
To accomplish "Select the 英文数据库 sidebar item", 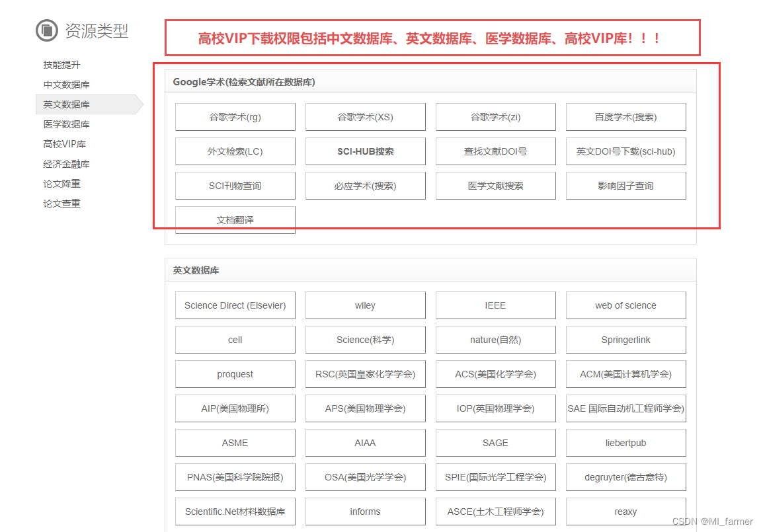I will pos(89,104).
